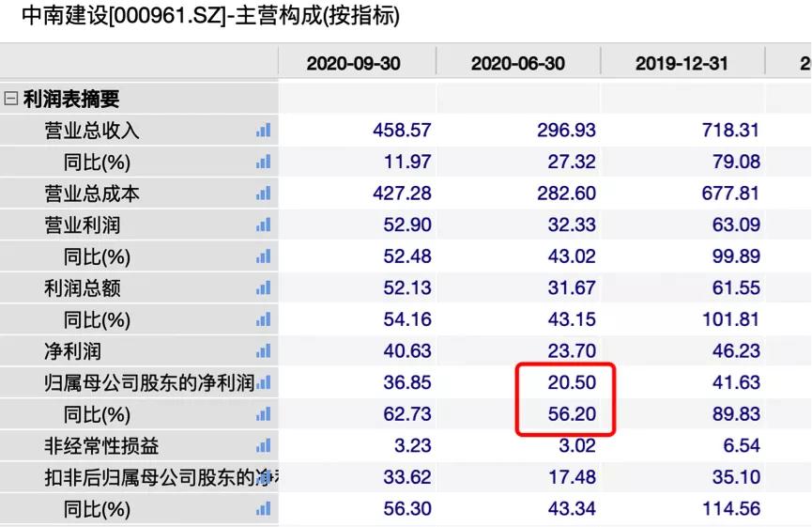Screen dimensions: 812x527
Task: Select the 2020-06-30 column header
Action: 517,64
